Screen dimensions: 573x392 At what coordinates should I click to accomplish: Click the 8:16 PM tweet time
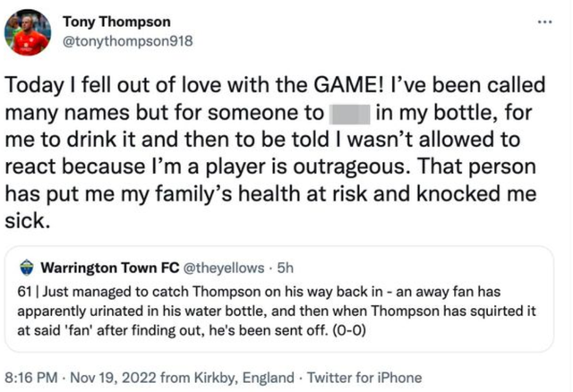coord(32,377)
